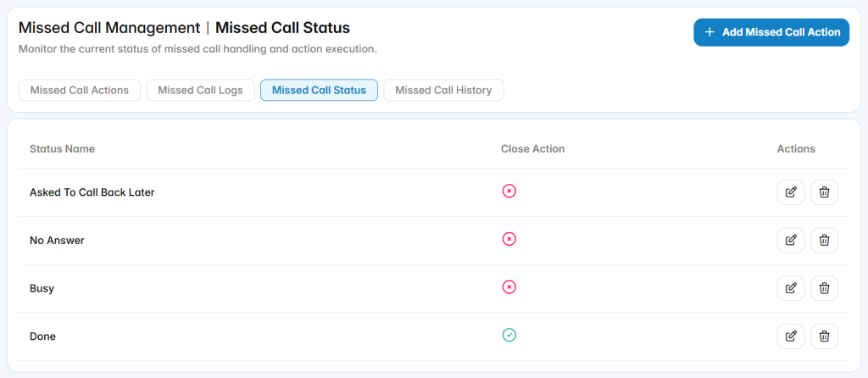Click red X icon in No Answer row
Screen dimensions: 868x378
point(509,239)
